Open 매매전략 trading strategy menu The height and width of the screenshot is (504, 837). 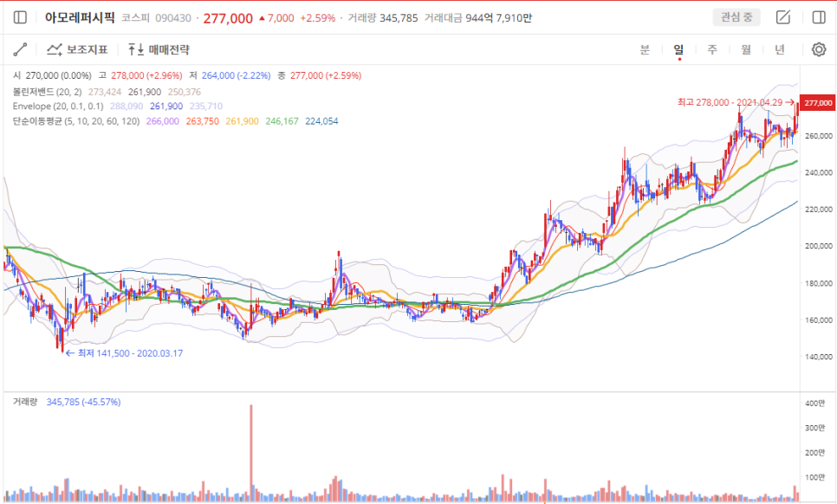pyautogui.click(x=159, y=49)
